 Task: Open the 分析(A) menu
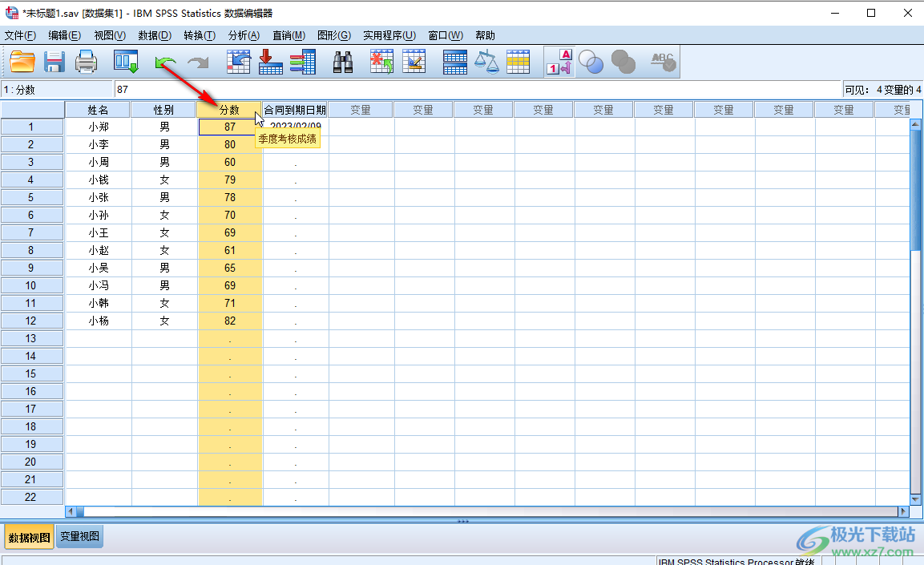click(x=244, y=35)
